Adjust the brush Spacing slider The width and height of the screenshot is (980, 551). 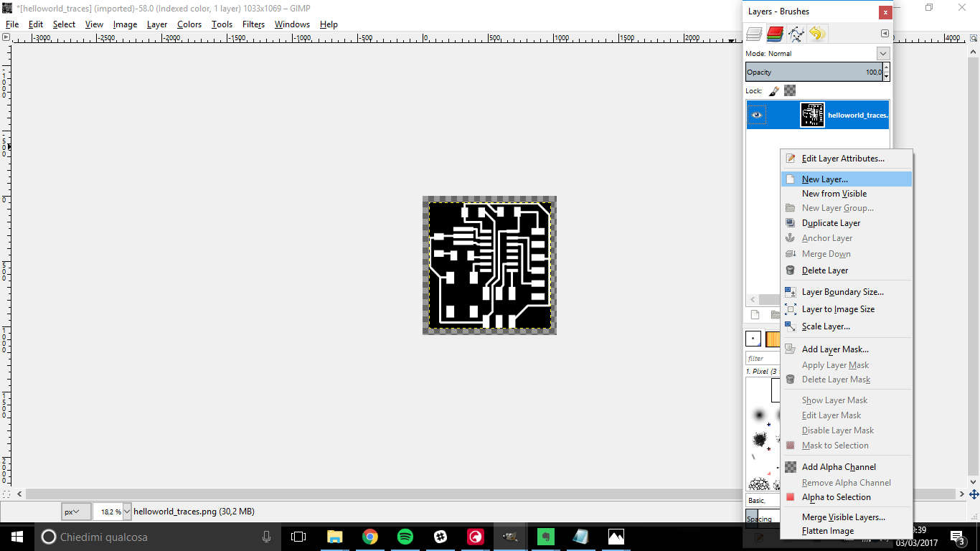pyautogui.click(x=763, y=518)
